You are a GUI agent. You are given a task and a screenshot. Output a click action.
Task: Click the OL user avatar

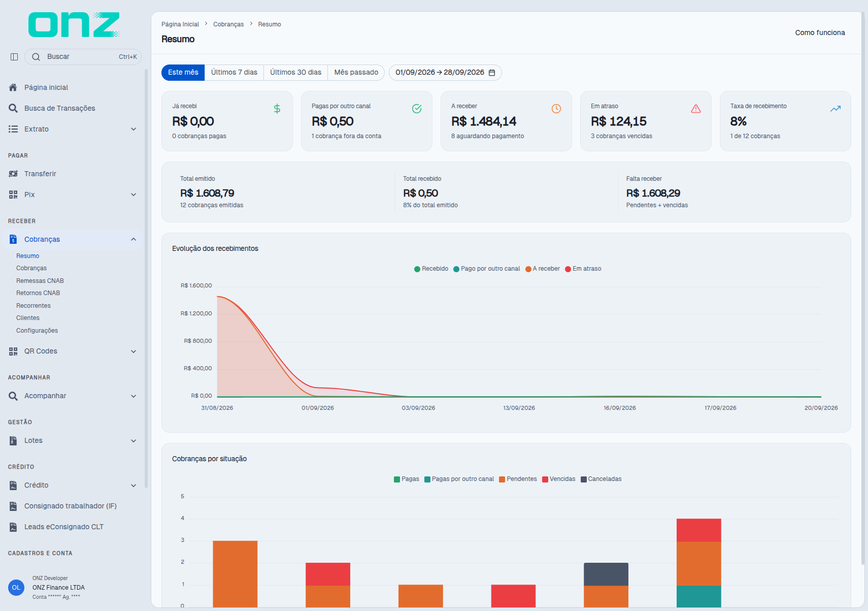click(x=16, y=588)
